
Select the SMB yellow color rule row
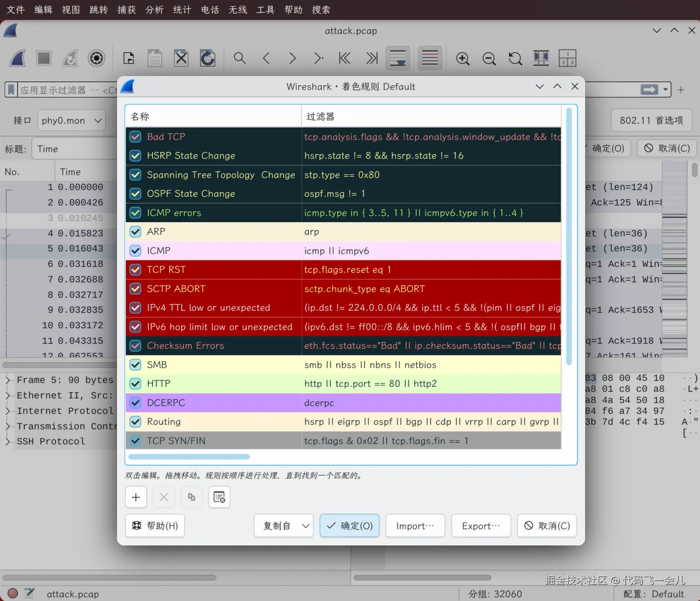343,365
